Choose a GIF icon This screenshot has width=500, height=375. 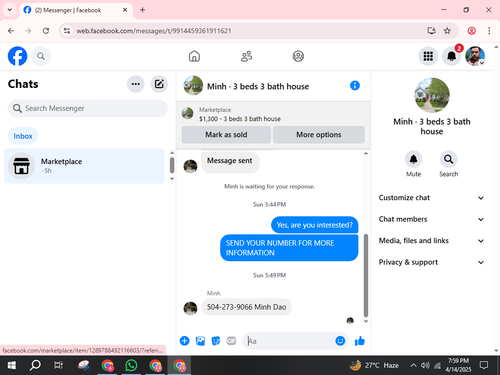(x=231, y=341)
